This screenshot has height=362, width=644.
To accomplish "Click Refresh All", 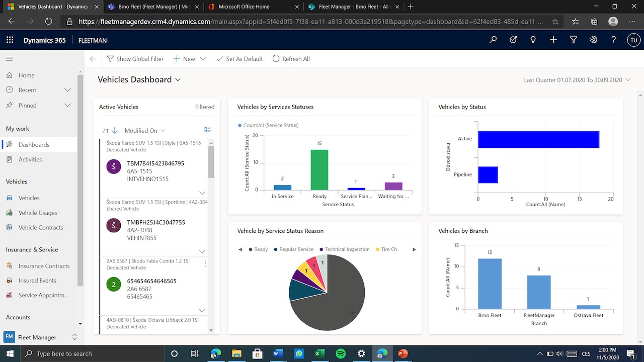I will (291, 59).
